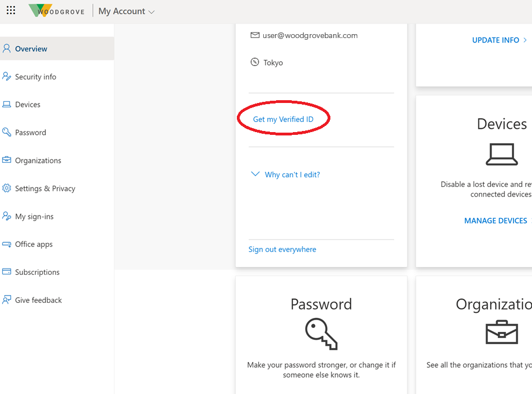The width and height of the screenshot is (532, 394).
Task: Click the Settings & Privacy gear icon
Action: point(7,188)
